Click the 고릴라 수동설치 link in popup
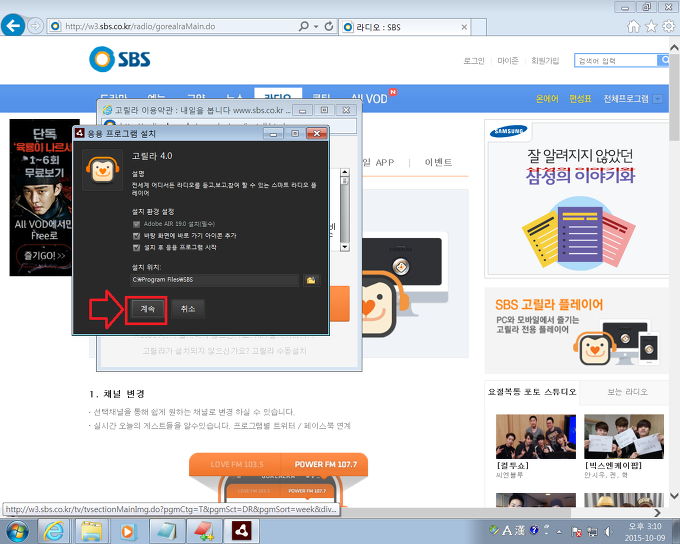This screenshot has height=544, width=680. [x=278, y=351]
